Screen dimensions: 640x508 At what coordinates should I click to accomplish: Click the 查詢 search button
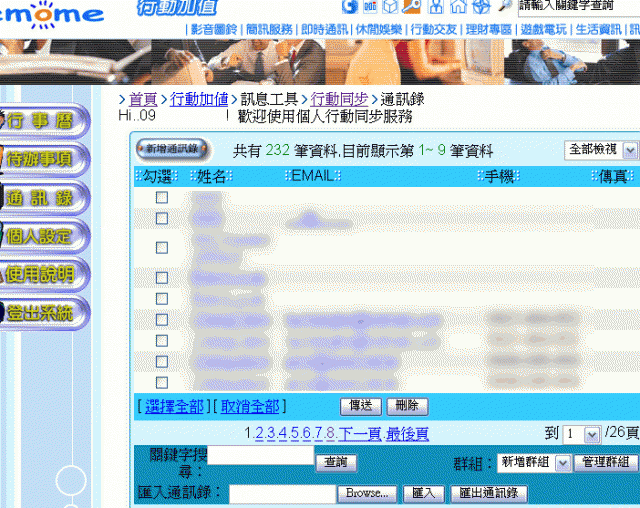(336, 463)
